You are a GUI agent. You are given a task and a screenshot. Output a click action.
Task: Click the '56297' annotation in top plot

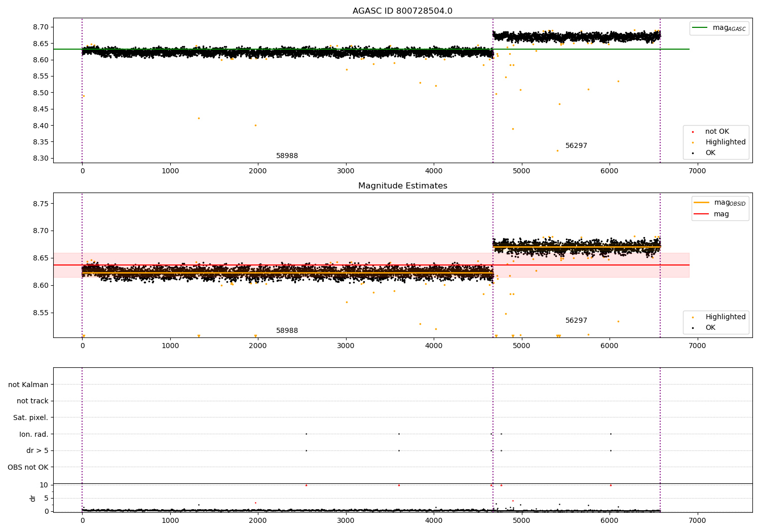tap(576, 146)
